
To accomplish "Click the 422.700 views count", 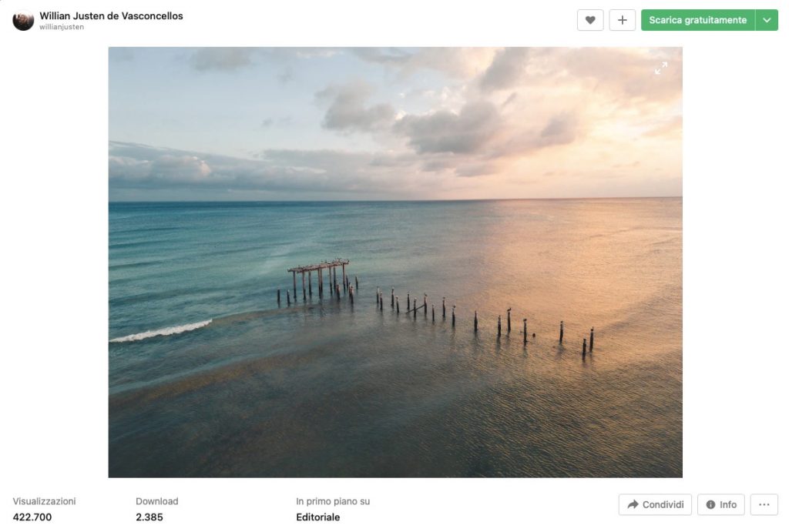I will pyautogui.click(x=32, y=517).
